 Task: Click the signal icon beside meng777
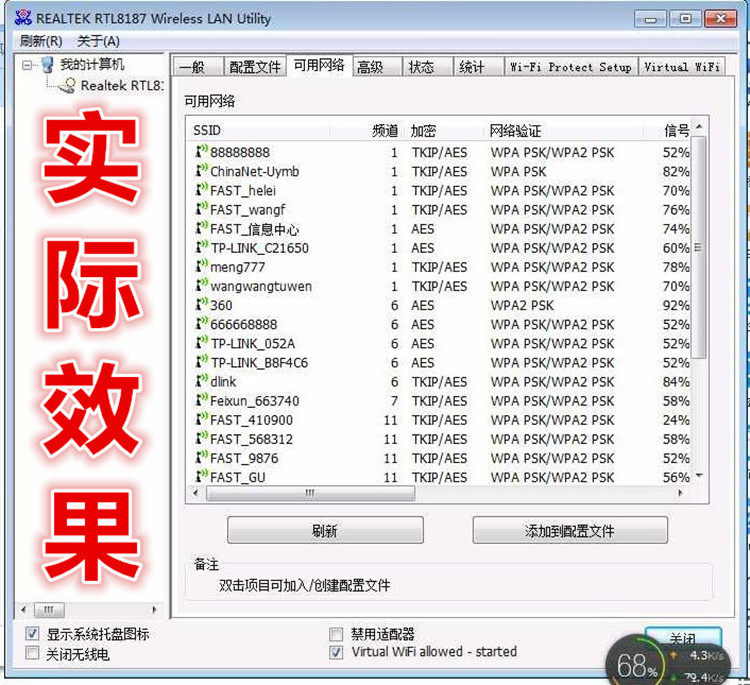coord(201,266)
